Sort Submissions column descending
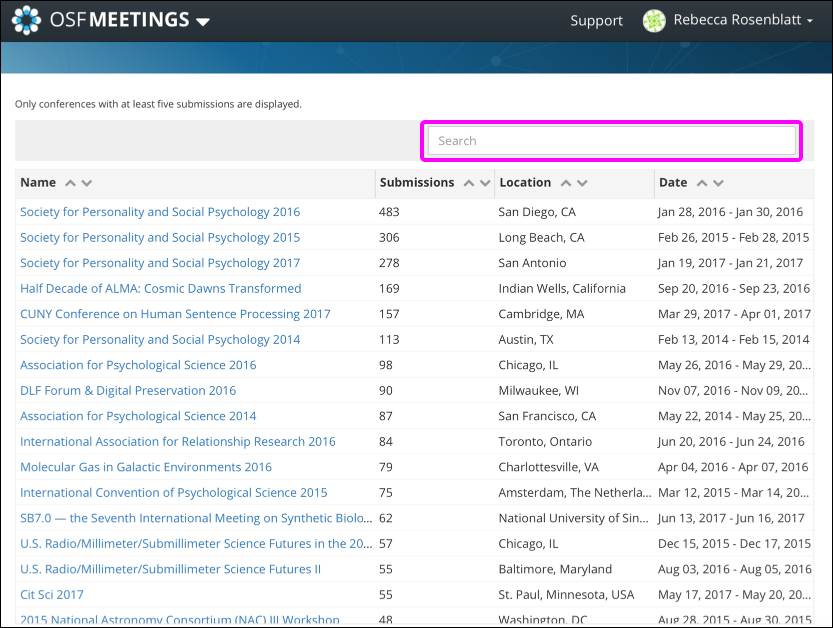The height and width of the screenshot is (628, 833). pyautogui.click(x=484, y=183)
